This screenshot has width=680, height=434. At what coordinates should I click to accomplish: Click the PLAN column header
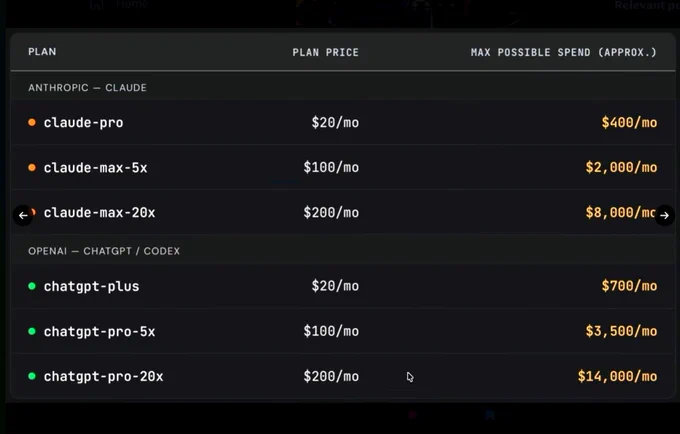(42, 52)
